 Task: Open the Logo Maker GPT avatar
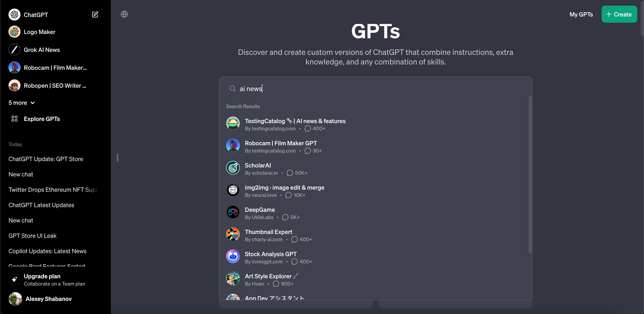tap(14, 32)
